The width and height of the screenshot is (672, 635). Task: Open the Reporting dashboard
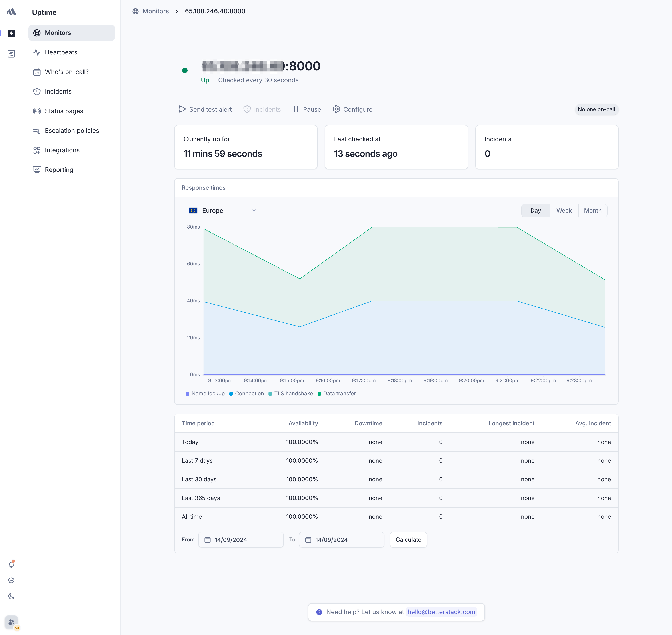pos(59,170)
